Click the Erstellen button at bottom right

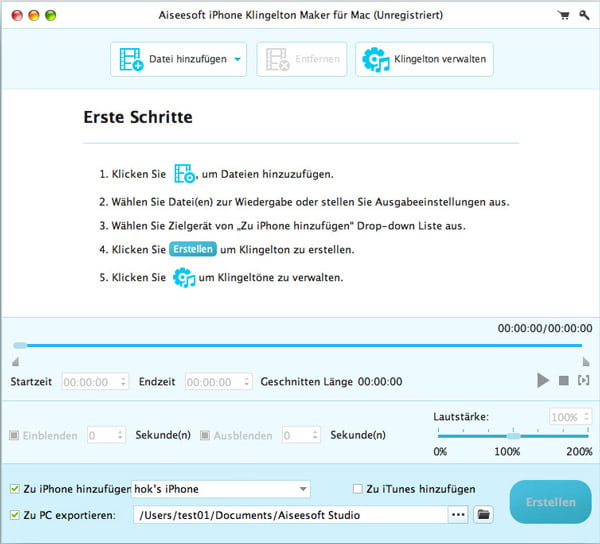click(x=550, y=502)
